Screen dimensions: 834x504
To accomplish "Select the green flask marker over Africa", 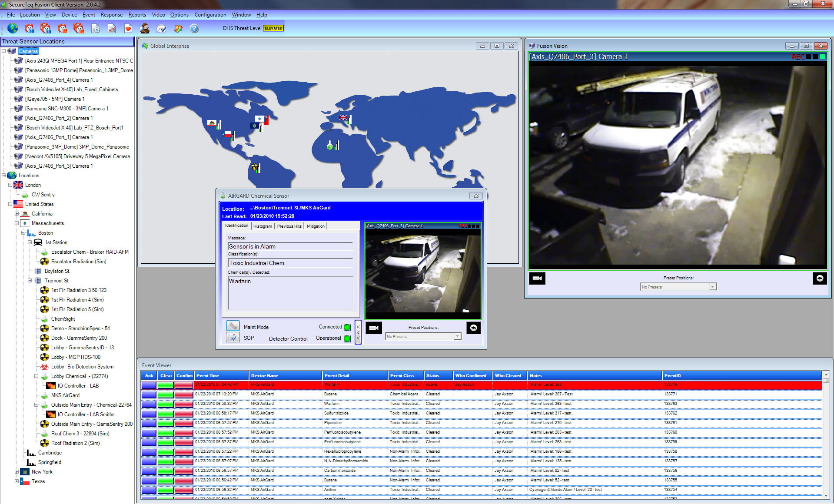I will [x=330, y=145].
